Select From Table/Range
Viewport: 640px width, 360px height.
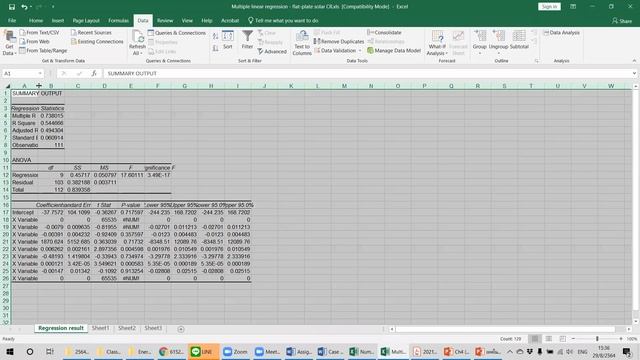[43, 50]
